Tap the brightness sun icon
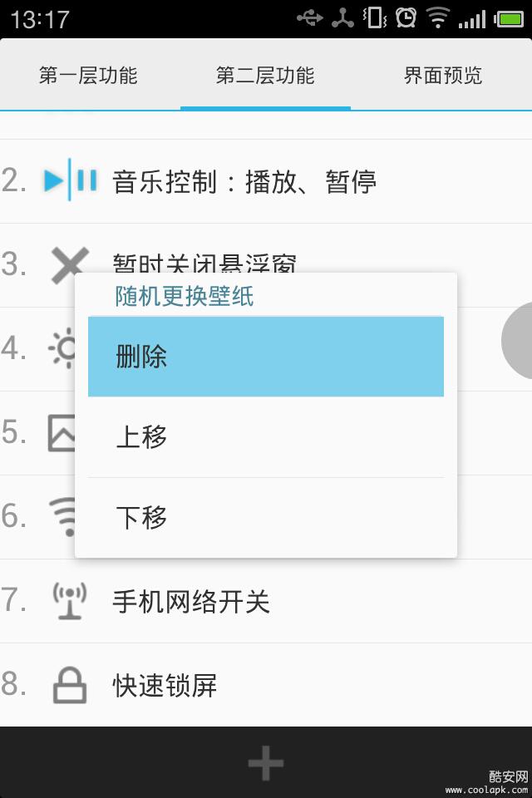 (63, 348)
